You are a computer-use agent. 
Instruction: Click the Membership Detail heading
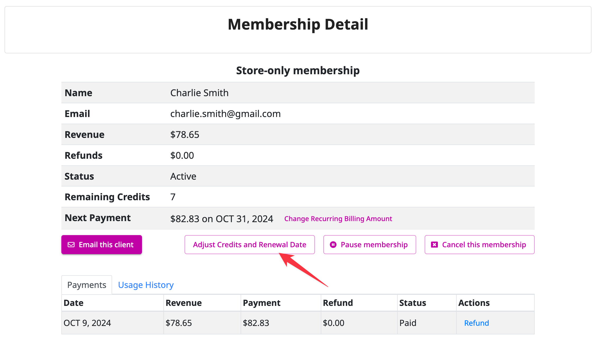tap(298, 24)
